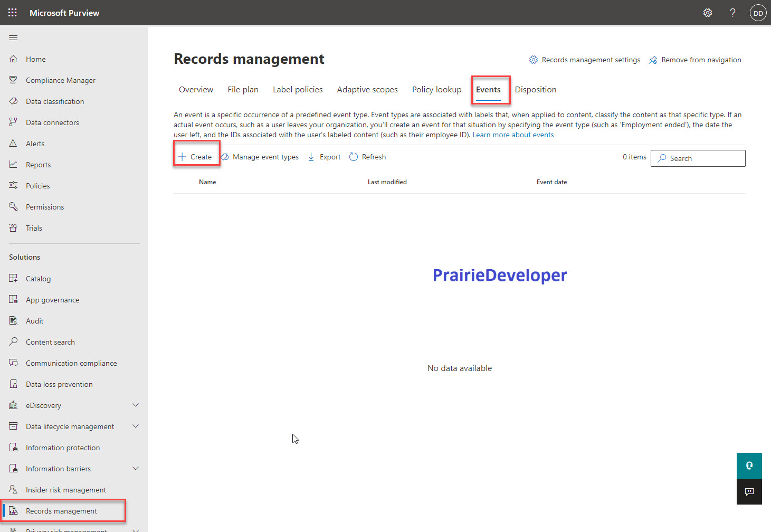771x532 pixels.
Task: Open the DD account avatar
Action: (758, 13)
